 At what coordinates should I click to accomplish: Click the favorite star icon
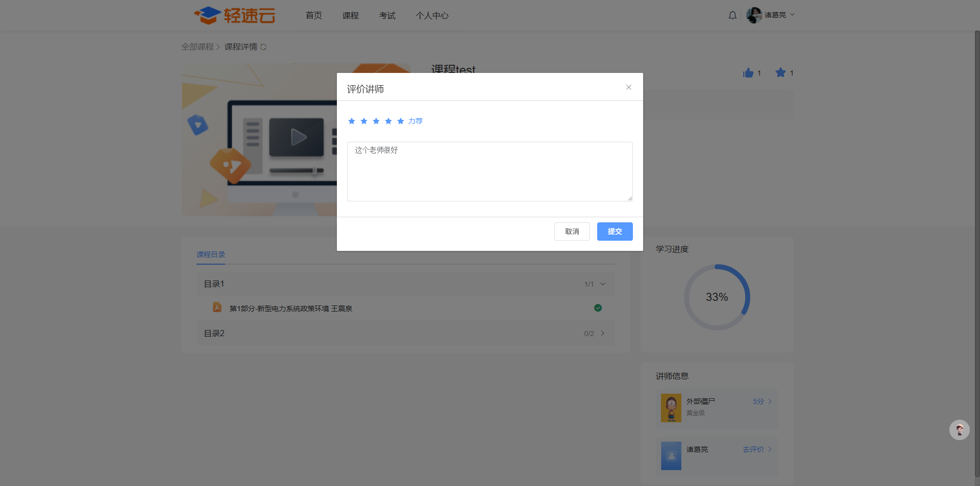click(780, 73)
